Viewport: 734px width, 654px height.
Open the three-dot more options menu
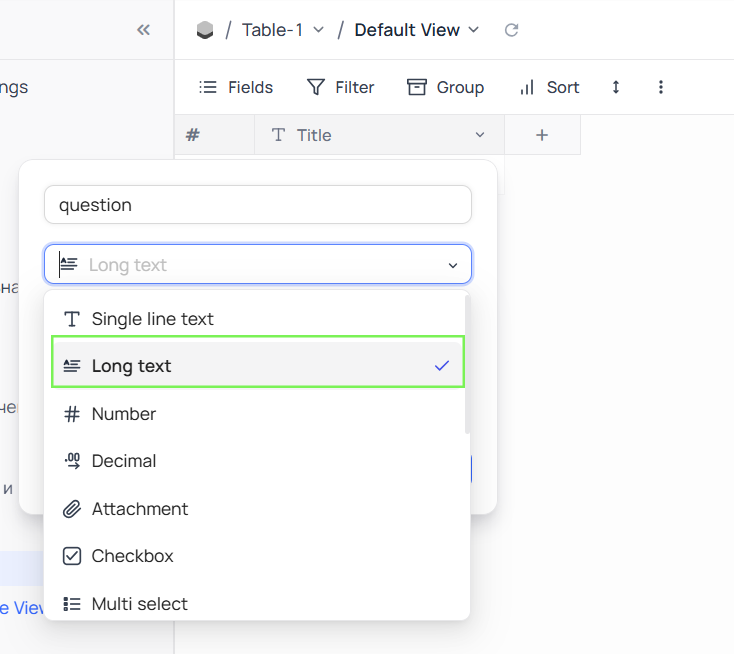click(x=661, y=87)
